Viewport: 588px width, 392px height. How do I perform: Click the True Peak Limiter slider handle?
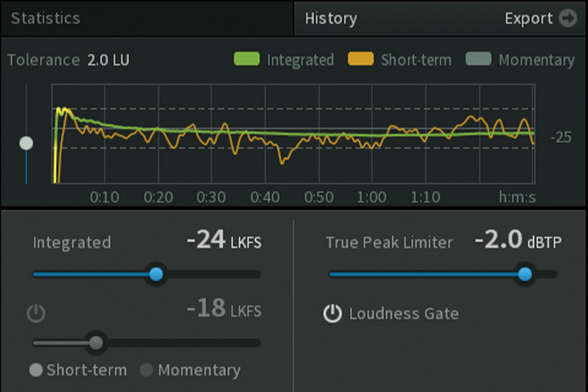(x=525, y=275)
